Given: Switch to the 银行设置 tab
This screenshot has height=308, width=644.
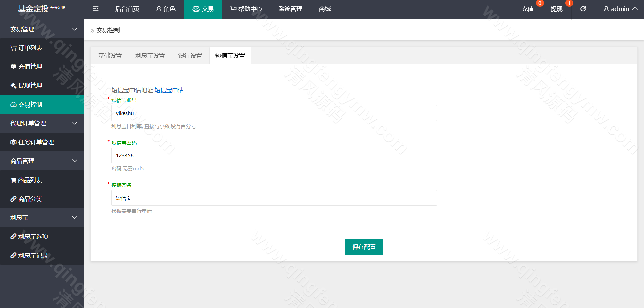Looking at the screenshot, I should (x=190, y=55).
